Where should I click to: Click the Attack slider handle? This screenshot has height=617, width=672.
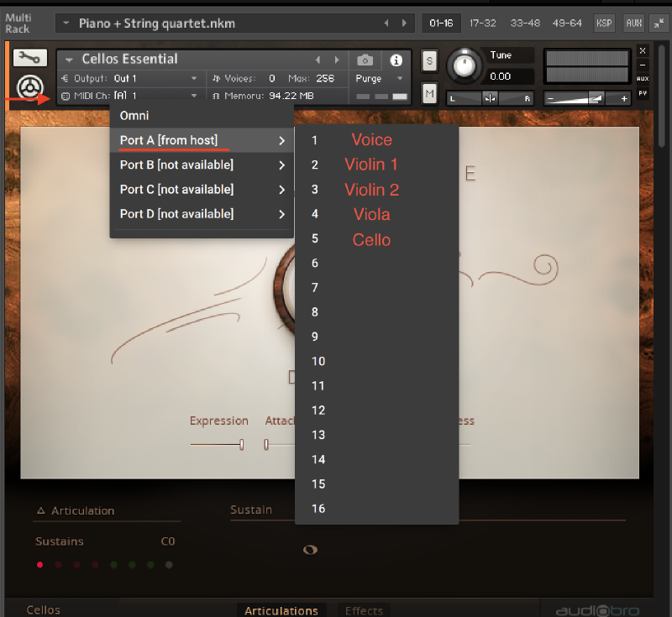click(266, 444)
